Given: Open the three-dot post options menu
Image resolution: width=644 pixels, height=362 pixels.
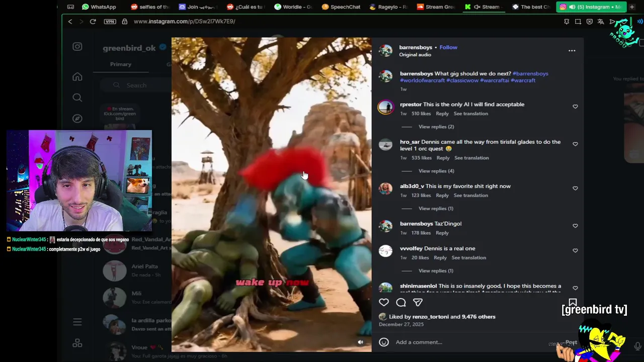Looking at the screenshot, I should tap(572, 51).
